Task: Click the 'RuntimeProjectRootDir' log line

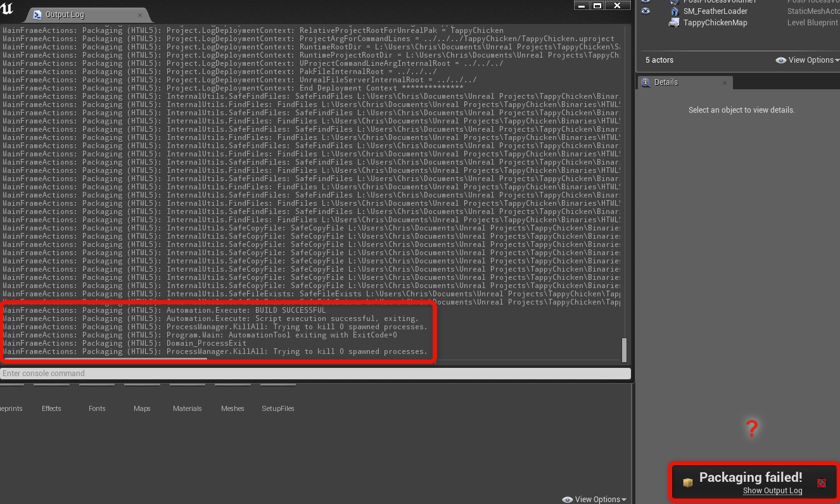Action: pos(311,55)
